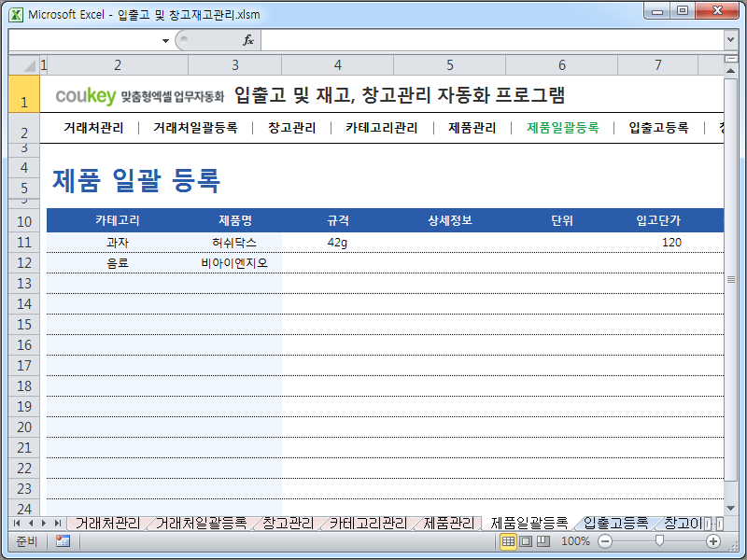Click the fx insert function icon

(x=248, y=40)
